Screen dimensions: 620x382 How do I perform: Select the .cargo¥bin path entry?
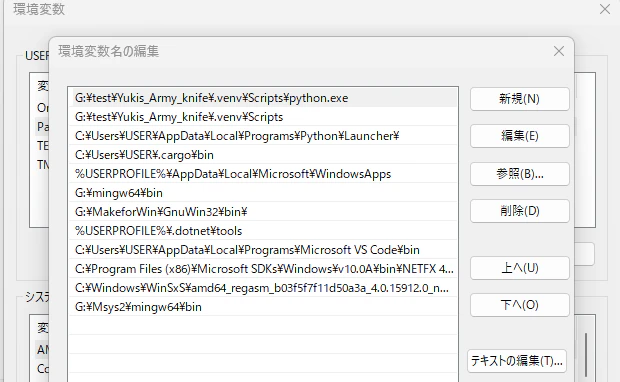(x=263, y=155)
